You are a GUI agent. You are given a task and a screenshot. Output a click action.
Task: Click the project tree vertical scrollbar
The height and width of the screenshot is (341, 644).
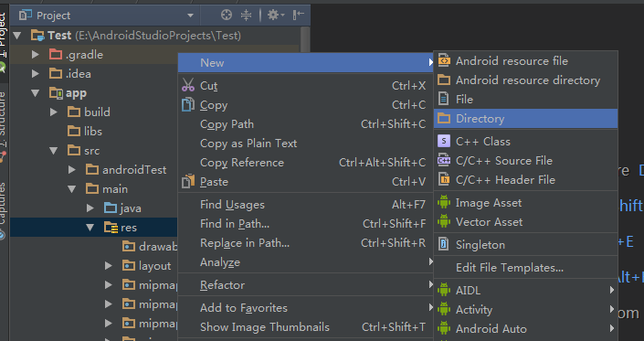305,40
